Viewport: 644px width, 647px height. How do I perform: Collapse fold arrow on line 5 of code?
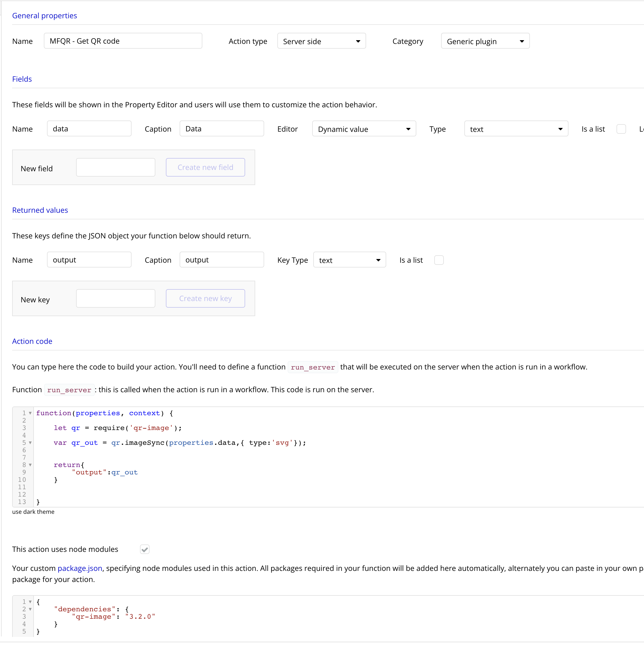pos(30,443)
